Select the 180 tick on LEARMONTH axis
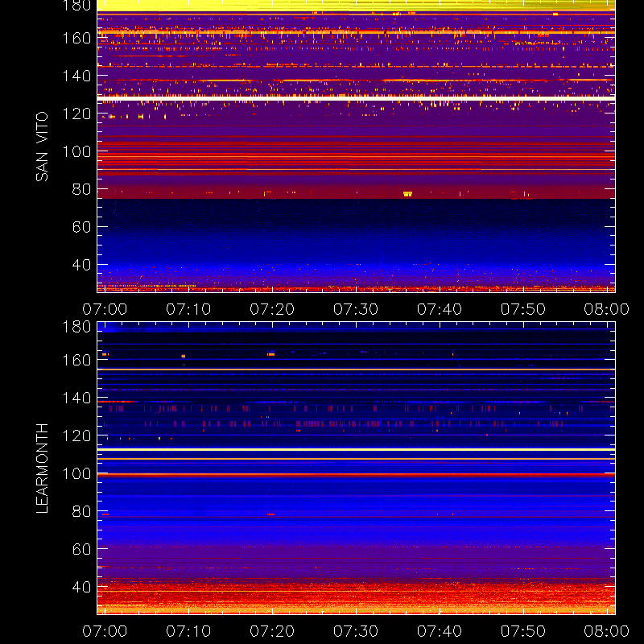Screen dimensions: 644x644 pos(76,327)
